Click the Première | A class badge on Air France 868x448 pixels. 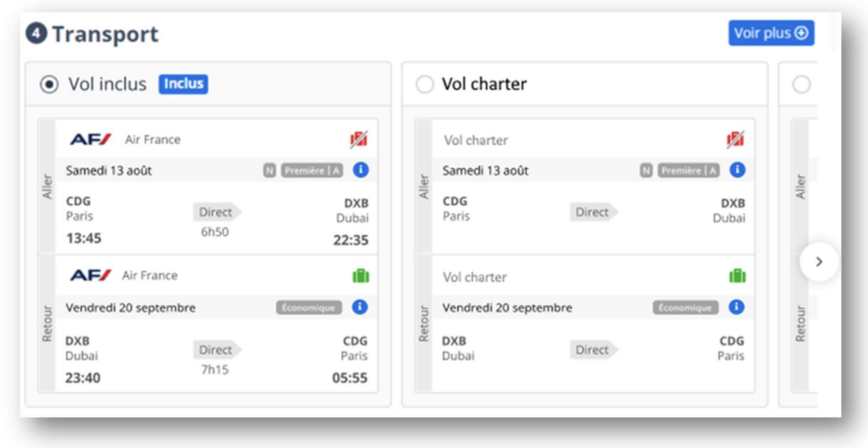tap(312, 170)
